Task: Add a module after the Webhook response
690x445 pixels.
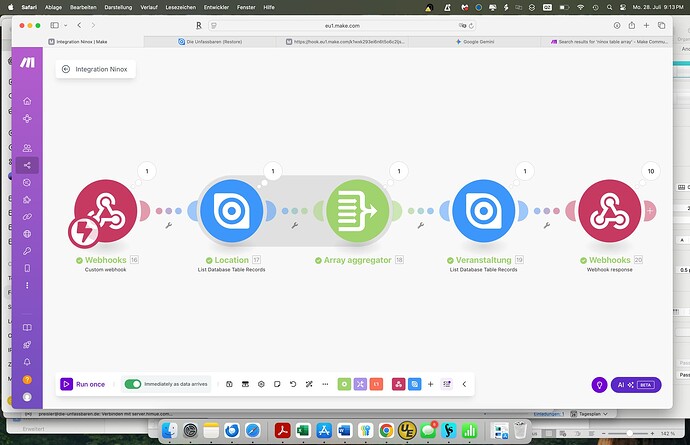Action: pos(650,211)
